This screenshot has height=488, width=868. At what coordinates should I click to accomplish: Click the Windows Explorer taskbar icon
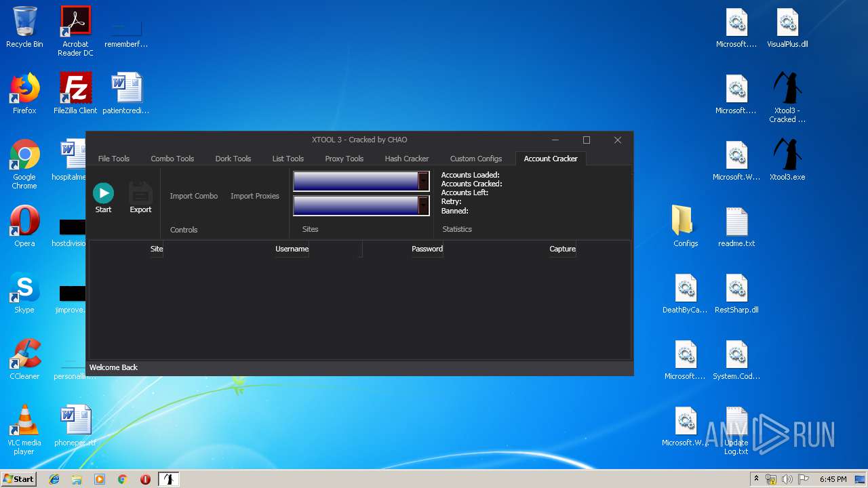[x=77, y=479]
